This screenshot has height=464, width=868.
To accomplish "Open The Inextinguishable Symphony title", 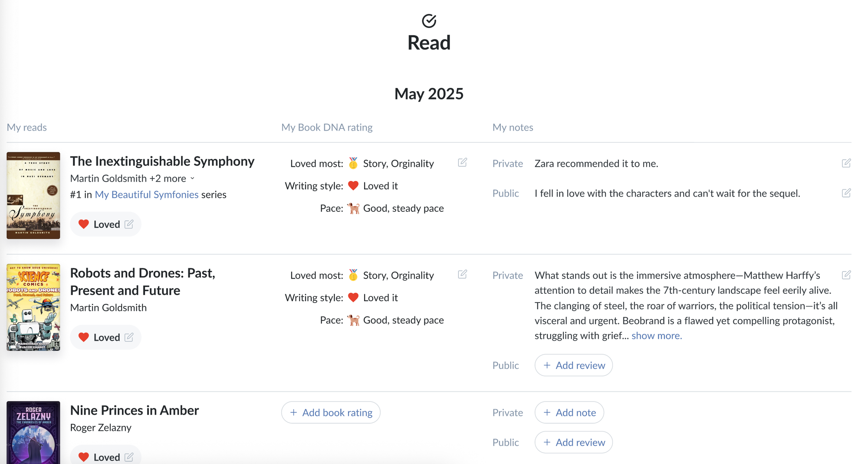I will pos(162,161).
